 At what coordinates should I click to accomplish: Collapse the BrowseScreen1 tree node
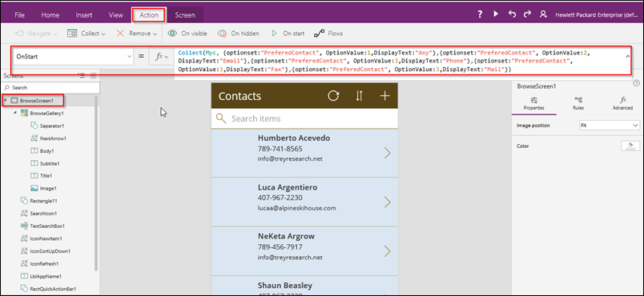point(5,100)
